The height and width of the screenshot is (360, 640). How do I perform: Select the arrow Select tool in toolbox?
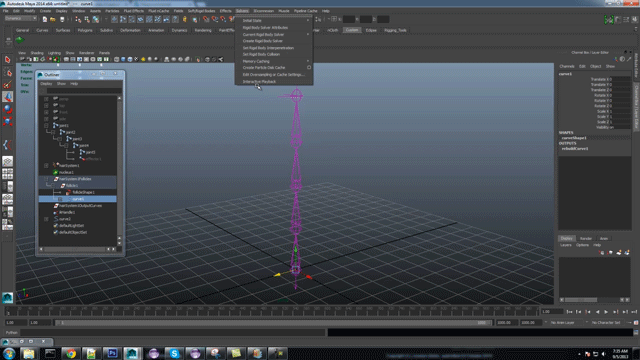(x=7, y=60)
